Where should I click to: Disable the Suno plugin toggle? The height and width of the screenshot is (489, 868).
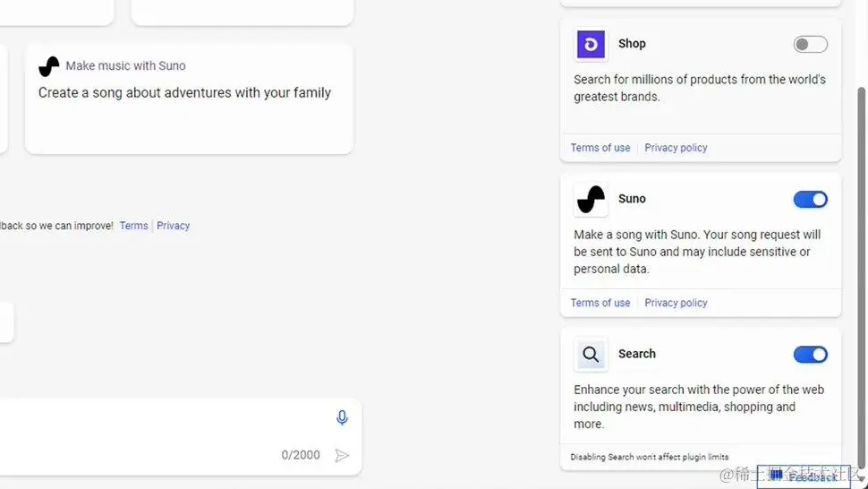pyautogui.click(x=811, y=200)
